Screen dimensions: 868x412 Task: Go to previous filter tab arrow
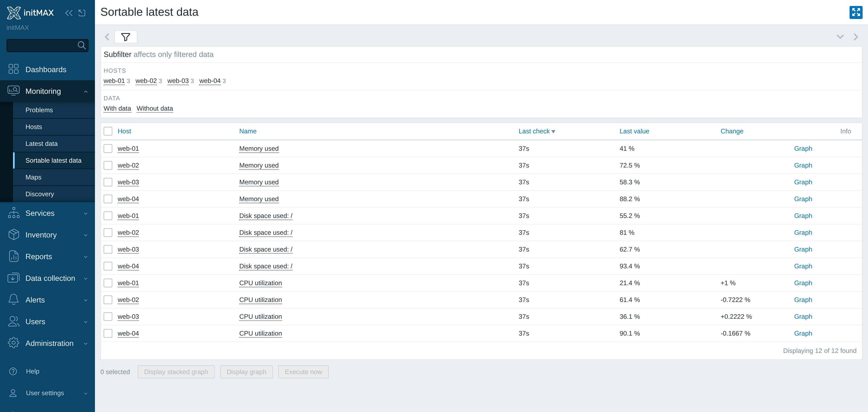tap(107, 37)
